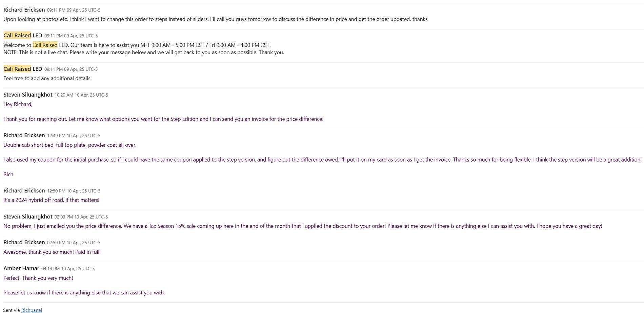
Task: Select Steven Siluangkhot's name on the 10:20 AM message
Action: (x=28, y=95)
